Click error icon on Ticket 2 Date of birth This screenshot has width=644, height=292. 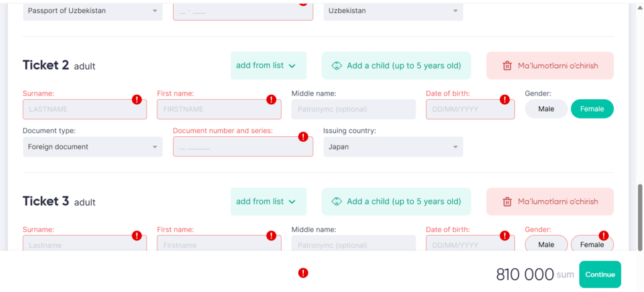pyautogui.click(x=504, y=99)
